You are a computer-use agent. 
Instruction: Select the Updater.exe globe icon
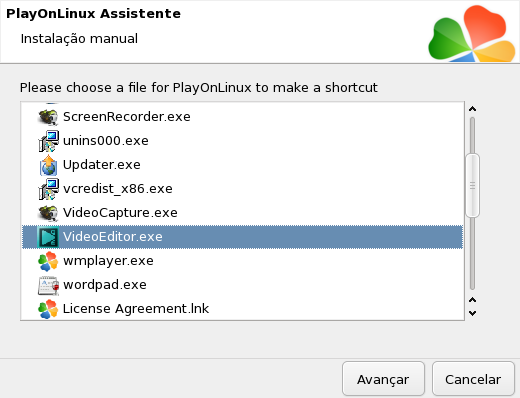click(48, 165)
